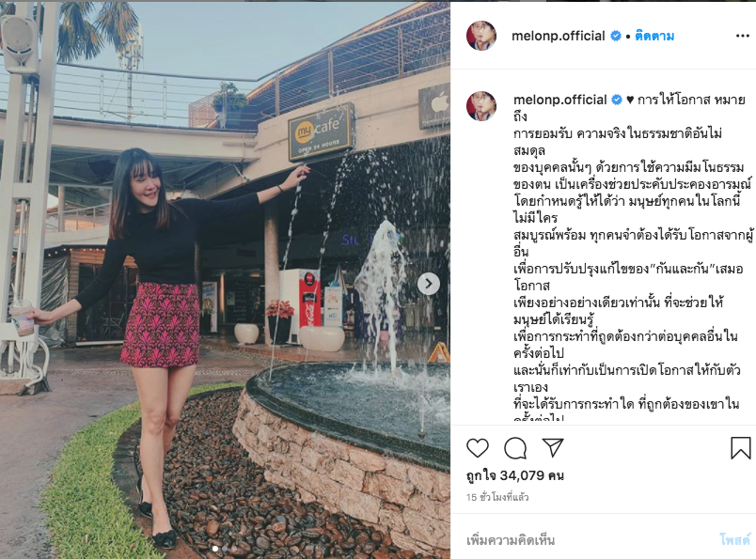The image size is (756, 559).
Task: Open the 15 hours ago timestamp
Action: 497,497
